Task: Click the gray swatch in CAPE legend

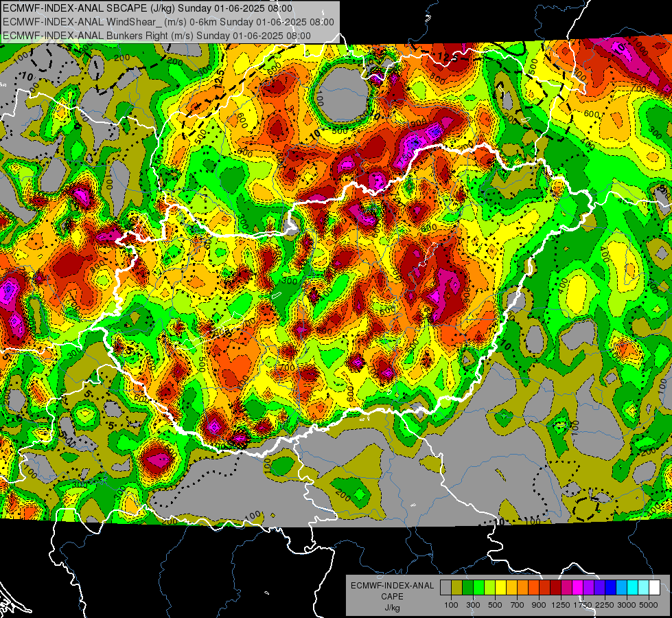Action: coord(445,587)
